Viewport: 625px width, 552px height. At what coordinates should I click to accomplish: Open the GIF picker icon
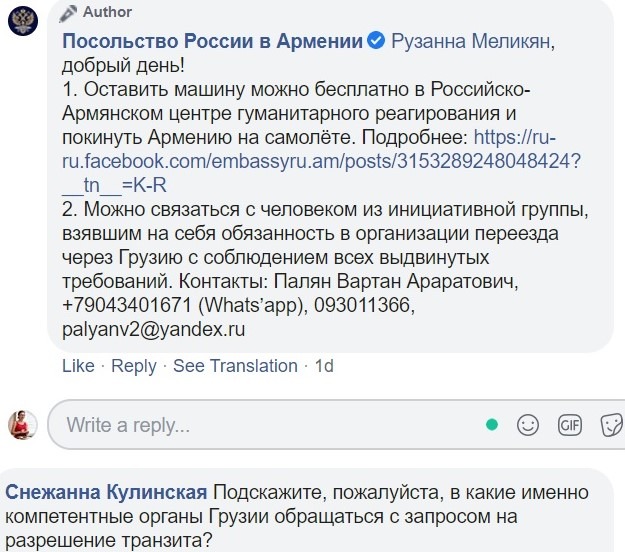570,425
